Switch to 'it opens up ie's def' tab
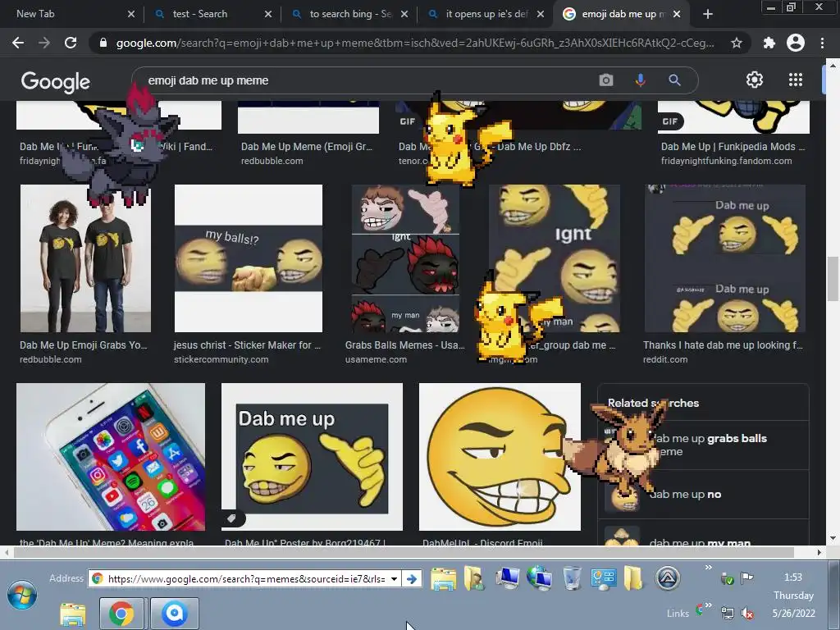840x630 pixels. pyautogui.click(x=486, y=14)
